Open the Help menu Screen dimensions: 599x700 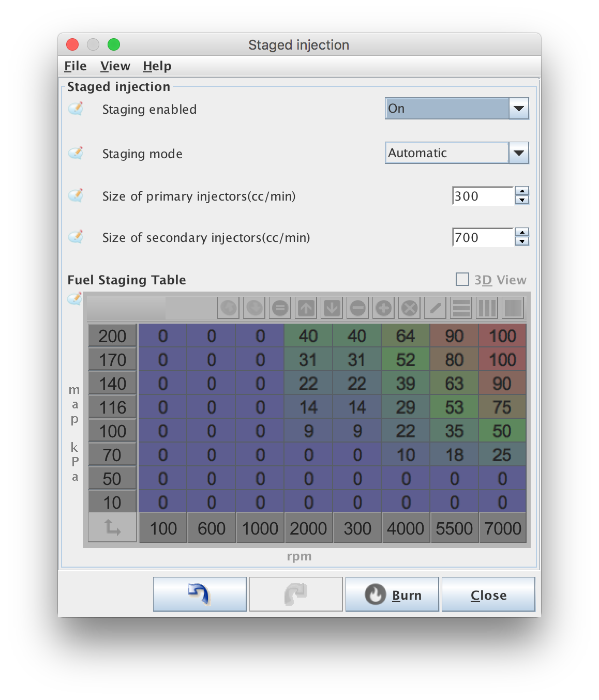coord(157,66)
